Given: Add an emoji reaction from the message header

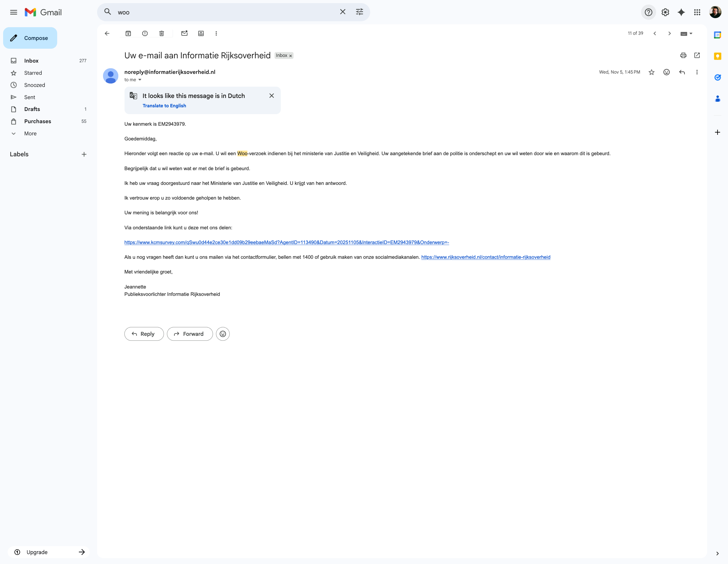Looking at the screenshot, I should point(666,72).
